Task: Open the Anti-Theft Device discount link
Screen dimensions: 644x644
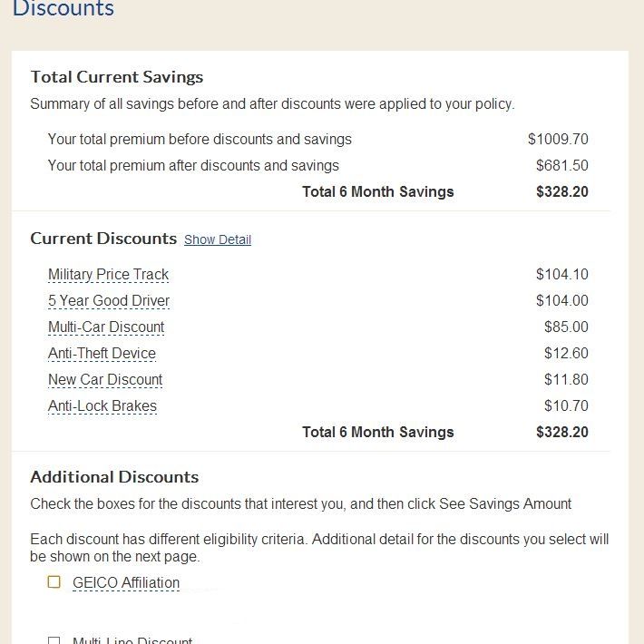Action: tap(102, 354)
